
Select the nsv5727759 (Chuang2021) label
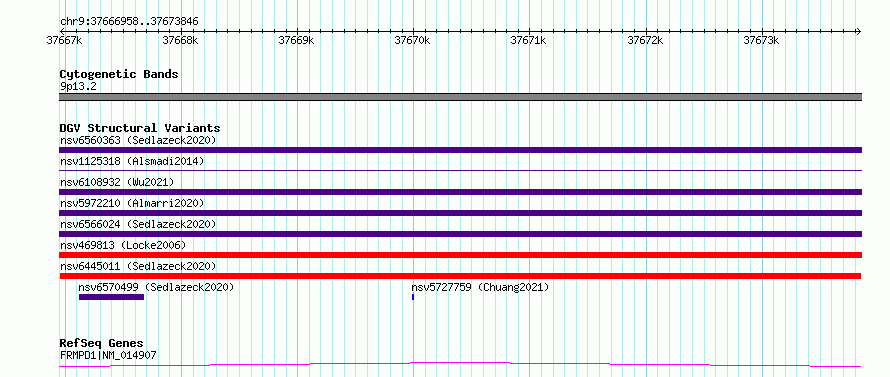click(x=480, y=287)
